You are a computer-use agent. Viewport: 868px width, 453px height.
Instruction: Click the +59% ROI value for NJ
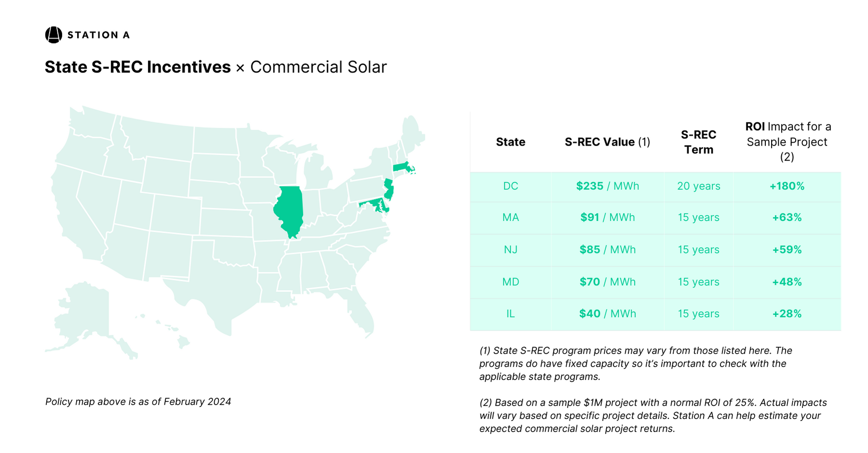coord(787,250)
